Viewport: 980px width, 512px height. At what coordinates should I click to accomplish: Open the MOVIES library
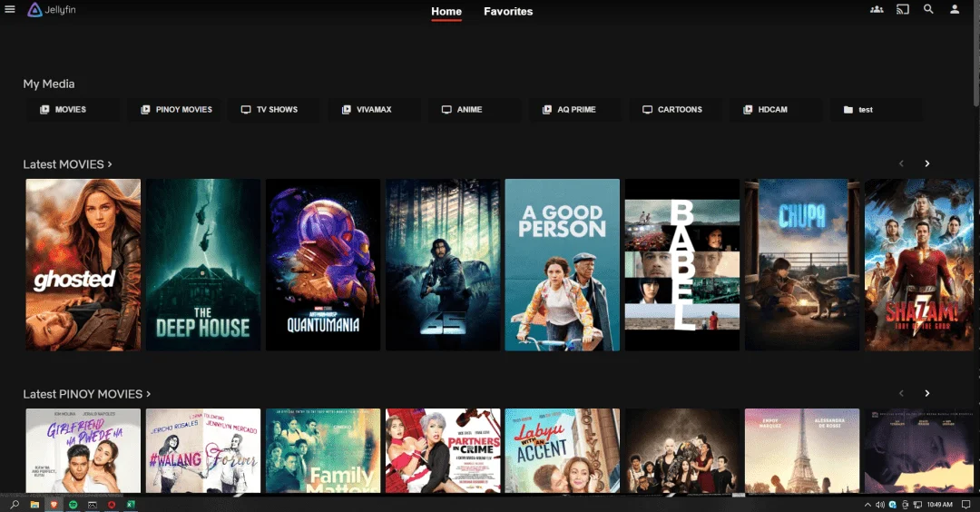(x=72, y=110)
